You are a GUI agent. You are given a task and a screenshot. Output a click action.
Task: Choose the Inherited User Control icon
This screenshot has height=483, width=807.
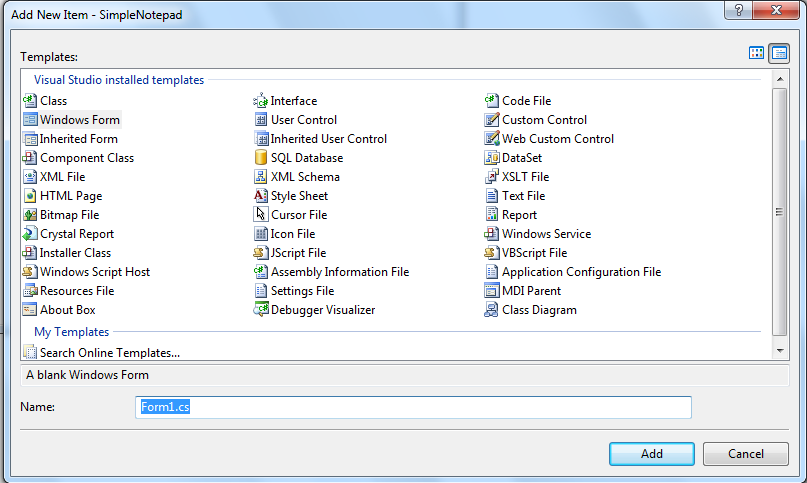261,139
